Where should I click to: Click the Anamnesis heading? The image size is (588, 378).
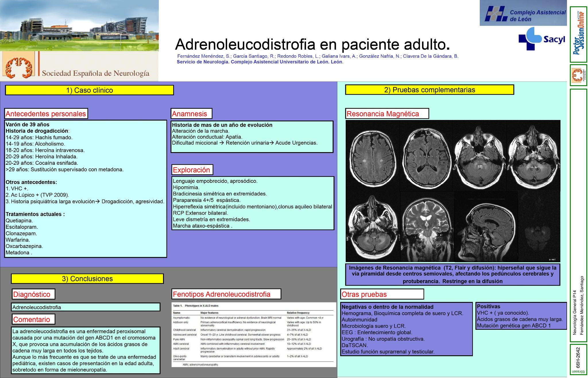tap(192, 114)
